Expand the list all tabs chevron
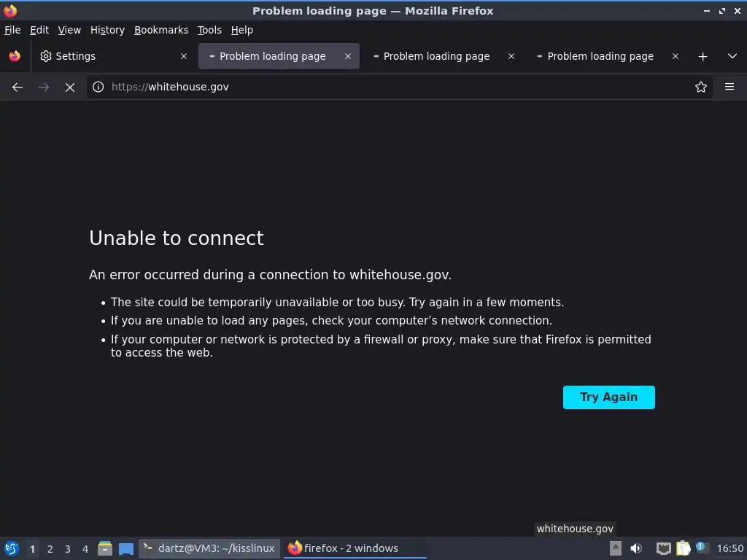The width and height of the screenshot is (747, 560). click(732, 56)
